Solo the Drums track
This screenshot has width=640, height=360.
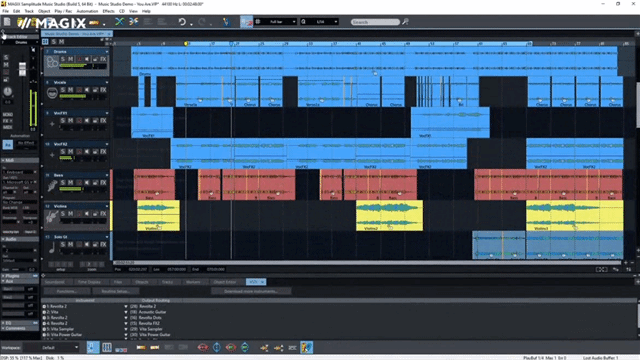pos(62,59)
